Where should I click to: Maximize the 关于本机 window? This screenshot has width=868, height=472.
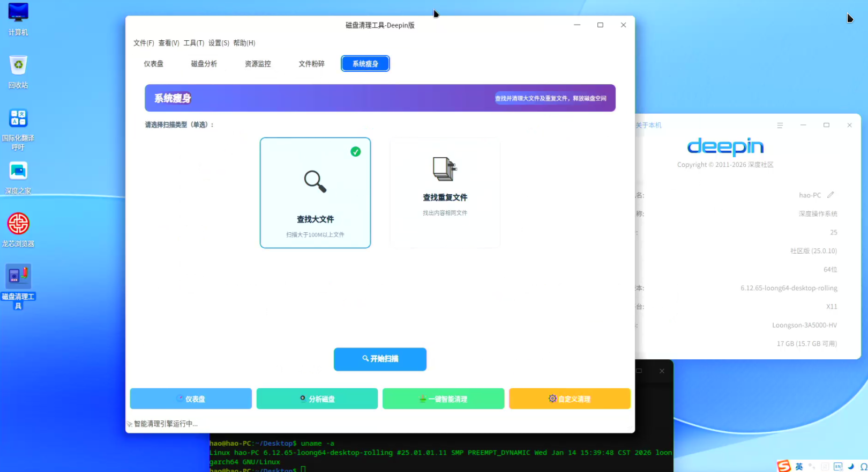point(826,125)
